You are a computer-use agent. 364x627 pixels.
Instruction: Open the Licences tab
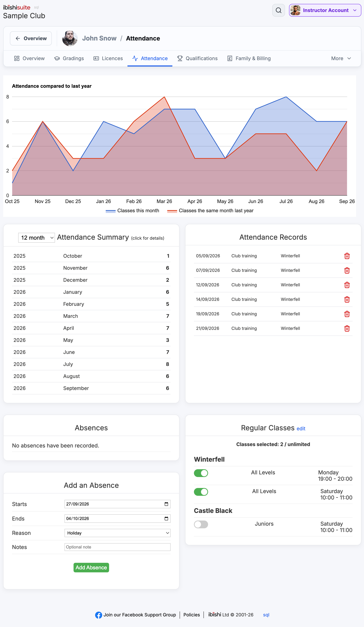click(108, 58)
